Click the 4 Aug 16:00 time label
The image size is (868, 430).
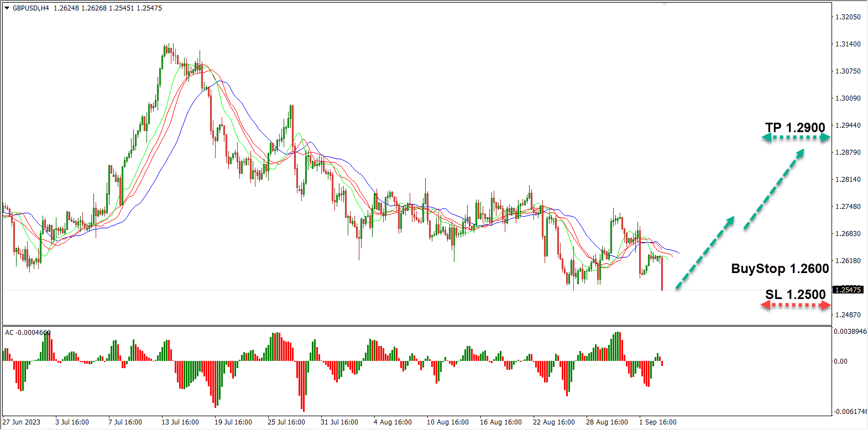[393, 422]
